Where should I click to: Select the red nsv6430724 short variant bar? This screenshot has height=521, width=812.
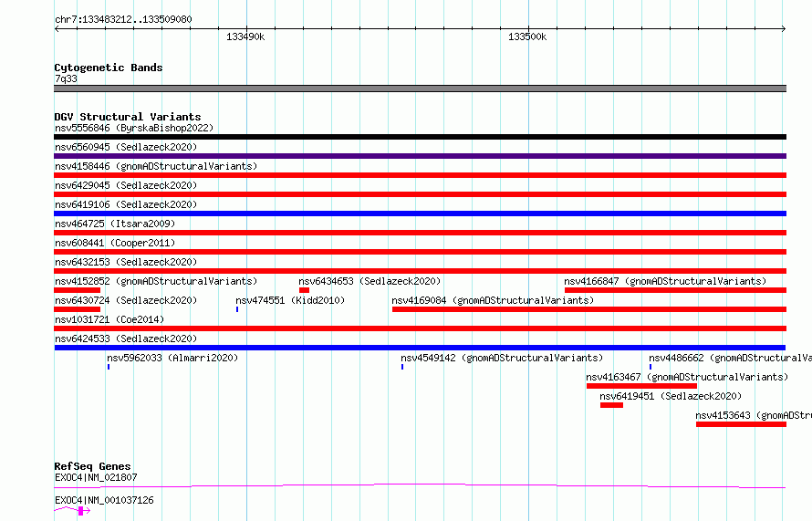78,309
